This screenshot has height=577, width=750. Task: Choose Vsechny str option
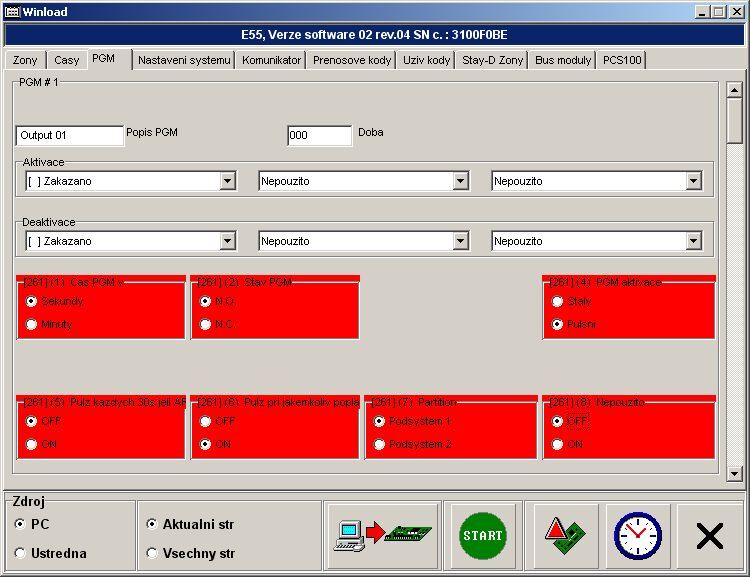(152, 553)
